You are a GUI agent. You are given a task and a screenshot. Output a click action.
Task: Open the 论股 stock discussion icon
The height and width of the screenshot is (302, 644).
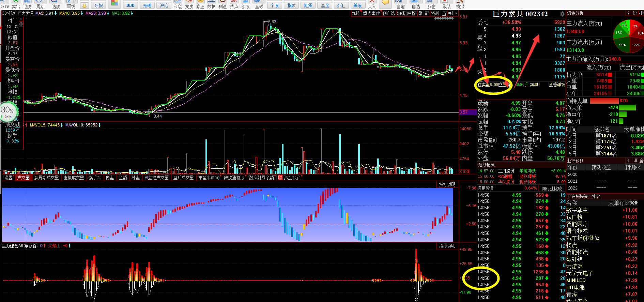coord(27,4)
